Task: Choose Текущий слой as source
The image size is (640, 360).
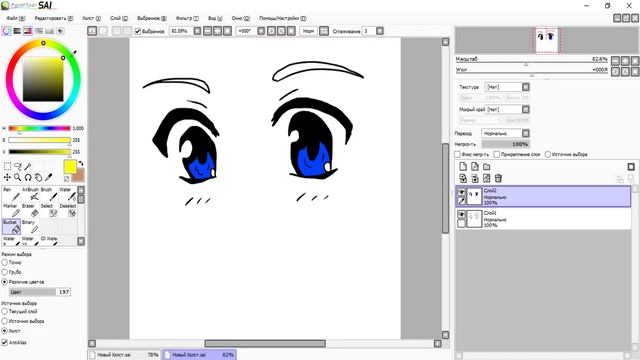Action: coord(5,311)
